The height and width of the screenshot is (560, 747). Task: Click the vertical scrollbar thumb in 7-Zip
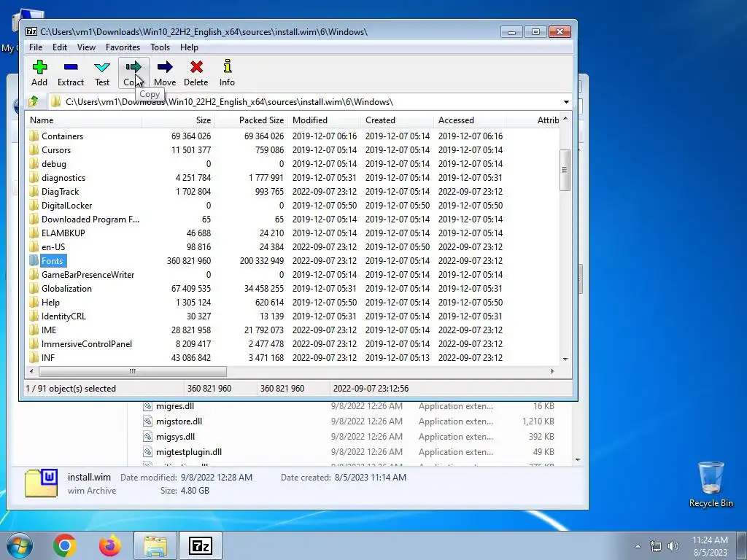point(565,170)
